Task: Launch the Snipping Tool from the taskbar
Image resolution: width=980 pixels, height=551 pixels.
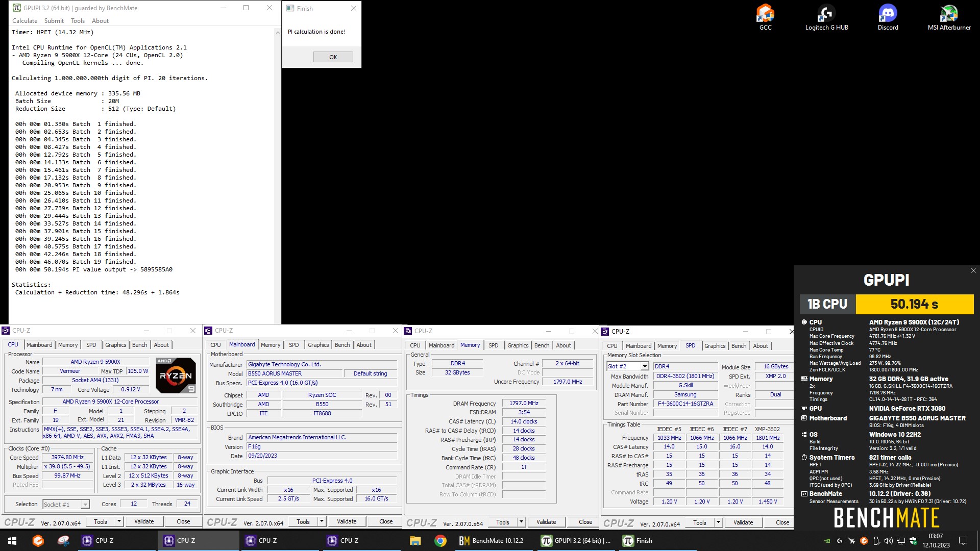Action: pos(64,541)
